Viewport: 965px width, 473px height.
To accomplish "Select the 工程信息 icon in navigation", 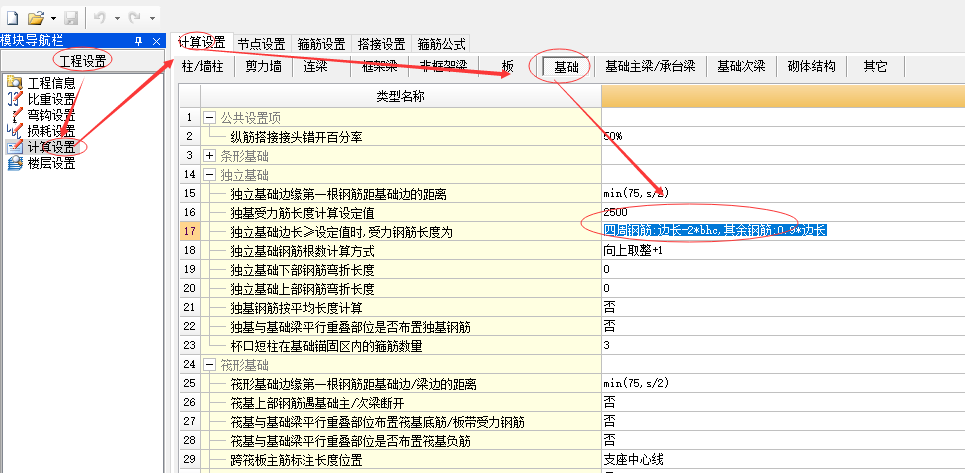I will pos(13,82).
